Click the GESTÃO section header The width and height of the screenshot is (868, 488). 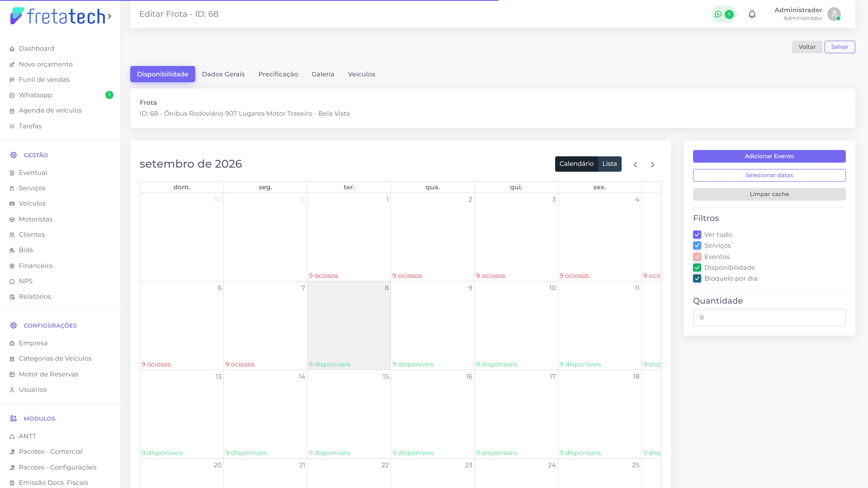point(36,155)
